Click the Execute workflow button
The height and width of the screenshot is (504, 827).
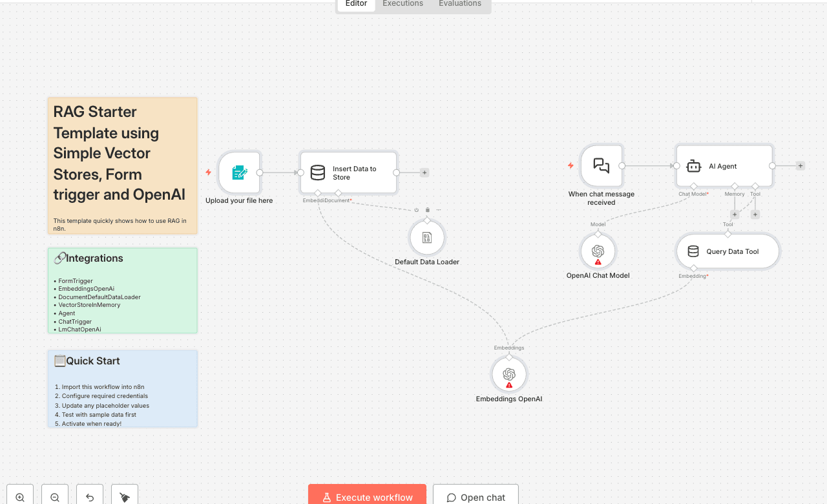pos(367,497)
